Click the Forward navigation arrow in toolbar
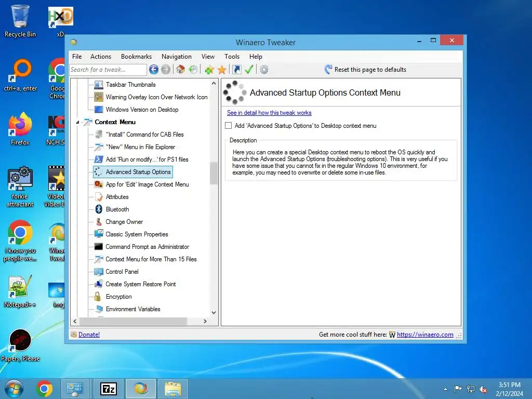The image size is (532, 399). point(166,70)
